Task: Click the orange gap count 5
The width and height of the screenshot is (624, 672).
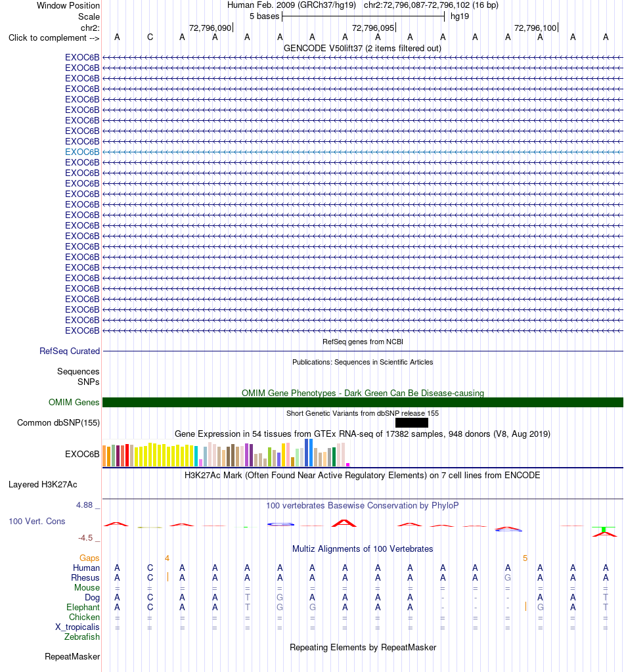Action: (x=525, y=558)
